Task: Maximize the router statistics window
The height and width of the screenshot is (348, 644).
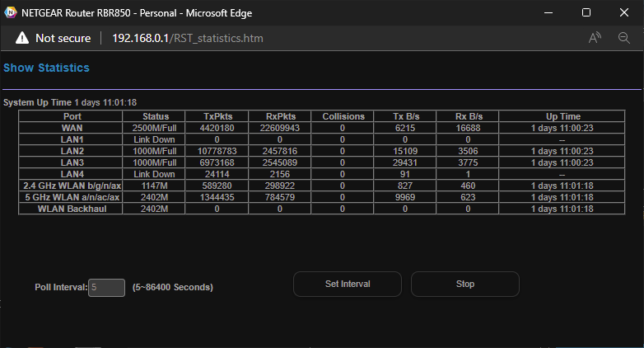Action: (586, 13)
